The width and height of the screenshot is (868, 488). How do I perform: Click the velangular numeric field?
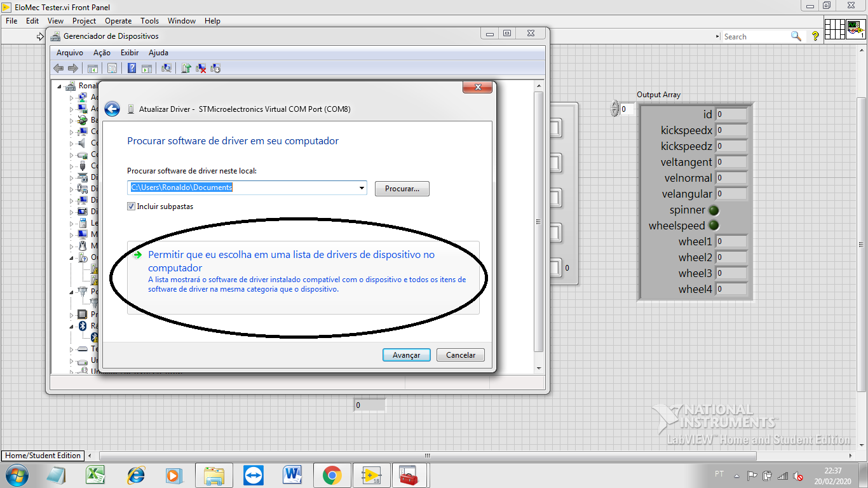[731, 194]
